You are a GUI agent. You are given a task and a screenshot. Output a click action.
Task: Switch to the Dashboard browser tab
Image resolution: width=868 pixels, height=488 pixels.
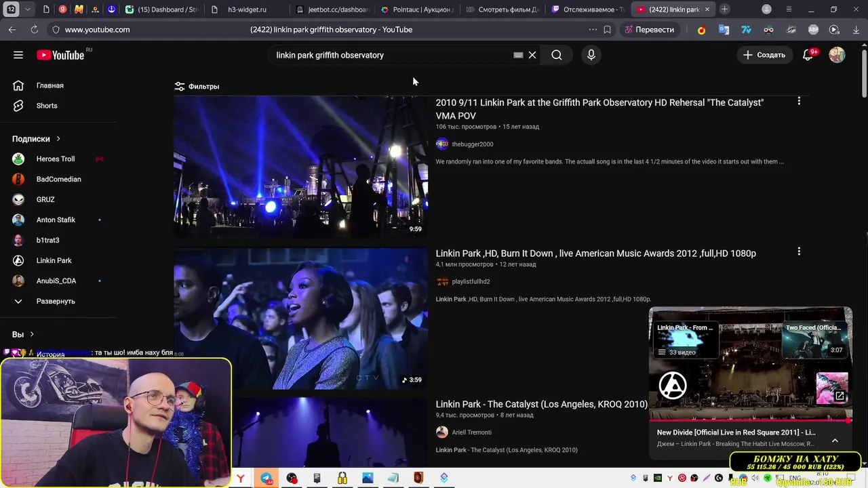(163, 9)
